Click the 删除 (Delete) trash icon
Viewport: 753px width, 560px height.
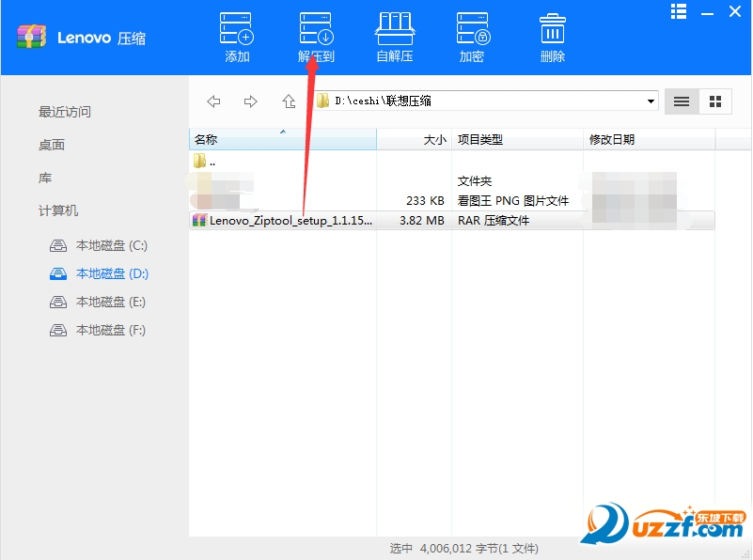pos(552,33)
